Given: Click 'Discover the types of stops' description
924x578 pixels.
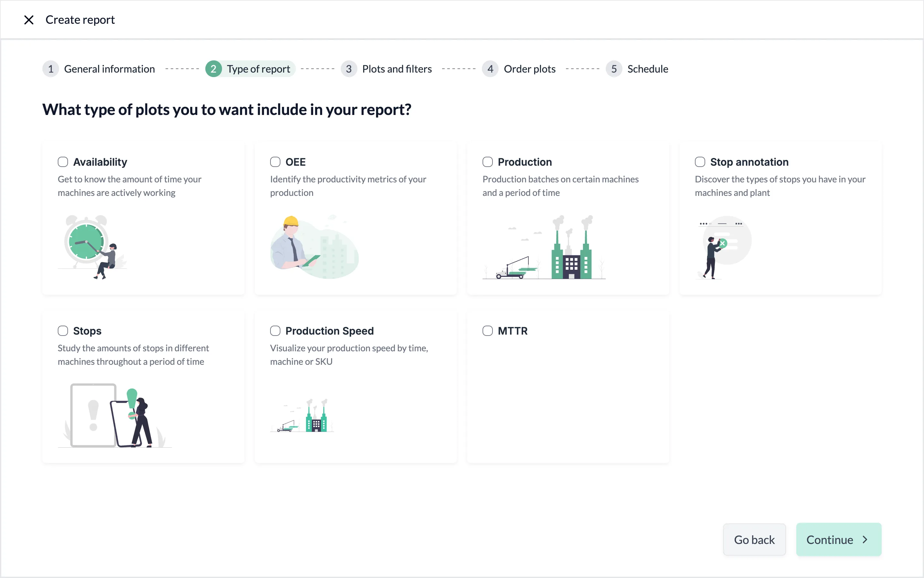Looking at the screenshot, I should tap(780, 186).
